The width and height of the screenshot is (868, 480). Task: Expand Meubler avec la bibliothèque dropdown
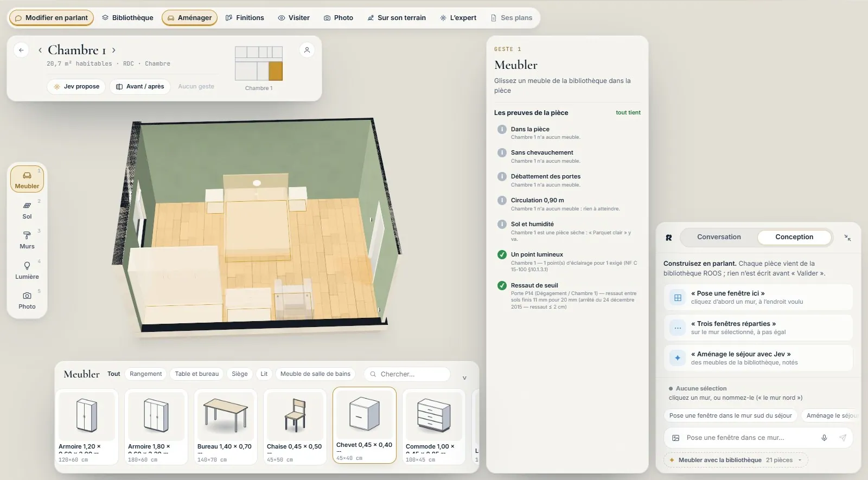point(800,460)
